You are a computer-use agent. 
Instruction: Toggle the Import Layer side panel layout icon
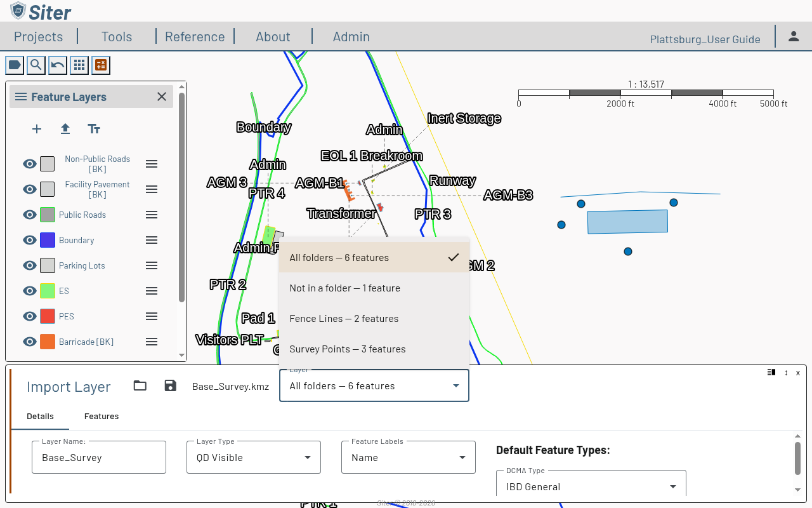tap(771, 373)
